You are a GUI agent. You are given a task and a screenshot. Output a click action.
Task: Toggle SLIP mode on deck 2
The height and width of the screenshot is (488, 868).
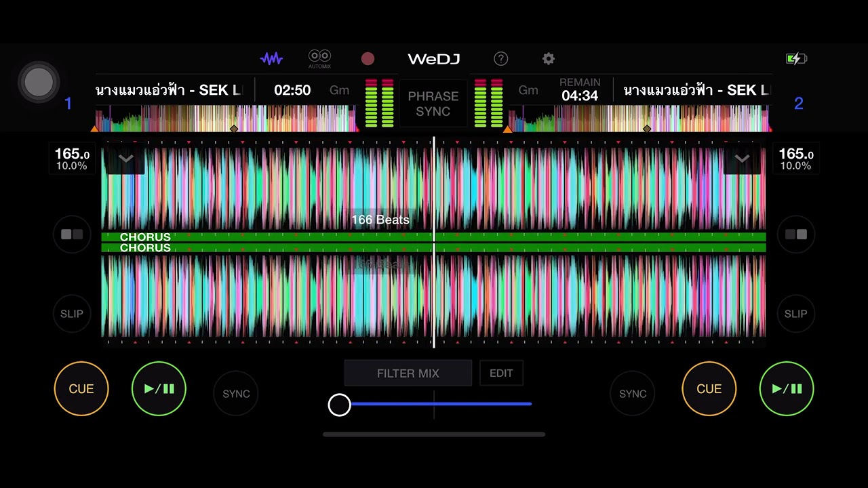tap(795, 314)
